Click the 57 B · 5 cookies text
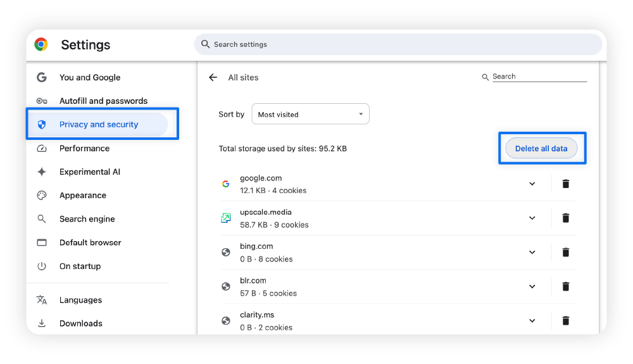Viewport: 633px width, 364px height. [268, 293]
